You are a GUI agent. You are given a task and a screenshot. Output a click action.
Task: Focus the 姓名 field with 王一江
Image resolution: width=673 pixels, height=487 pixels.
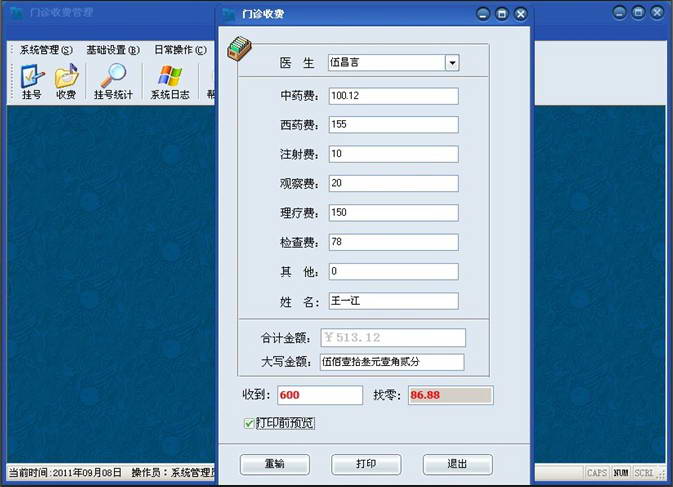pos(394,301)
